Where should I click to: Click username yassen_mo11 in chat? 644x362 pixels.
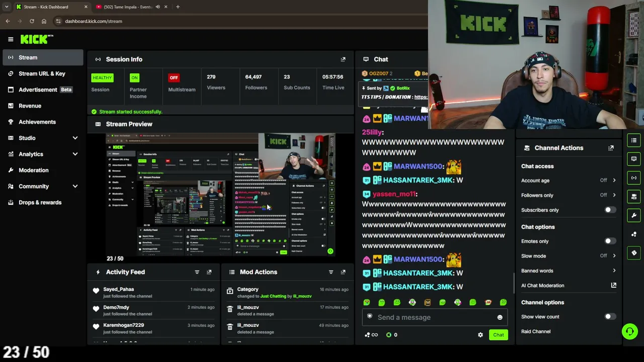pos(394,194)
